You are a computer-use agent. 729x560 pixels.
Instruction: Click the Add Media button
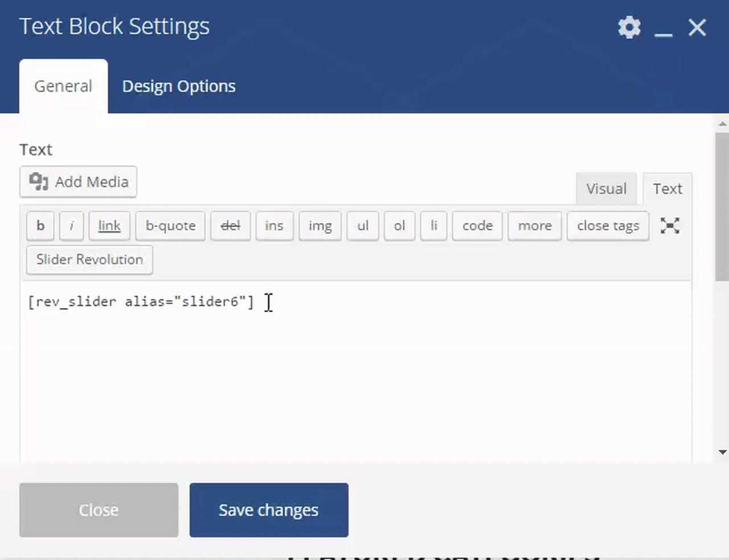pos(79,182)
